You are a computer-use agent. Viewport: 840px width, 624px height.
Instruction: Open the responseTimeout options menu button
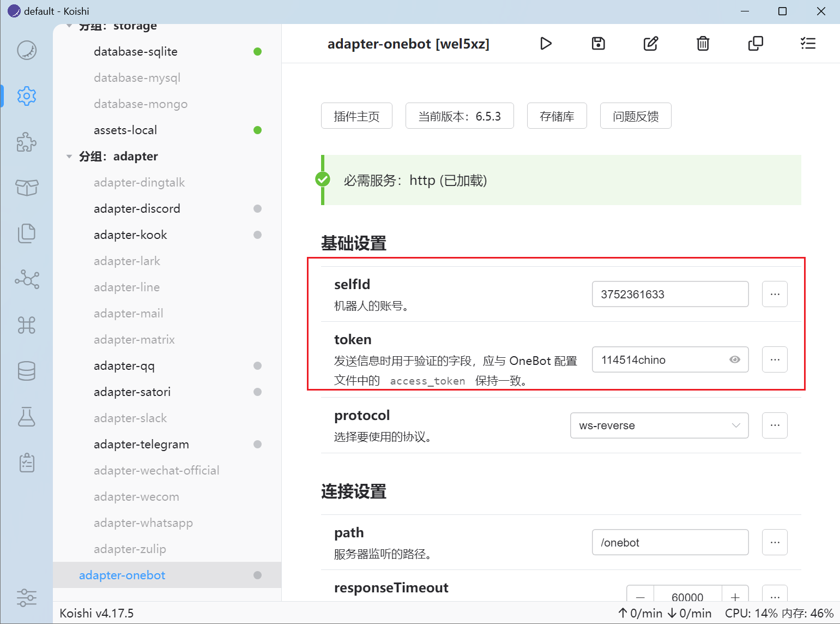pyautogui.click(x=775, y=594)
